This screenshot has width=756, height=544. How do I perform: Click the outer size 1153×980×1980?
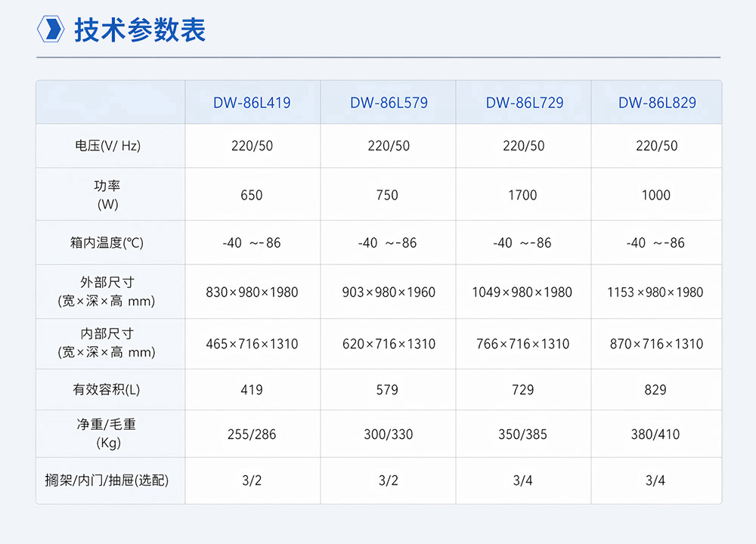[x=655, y=292]
